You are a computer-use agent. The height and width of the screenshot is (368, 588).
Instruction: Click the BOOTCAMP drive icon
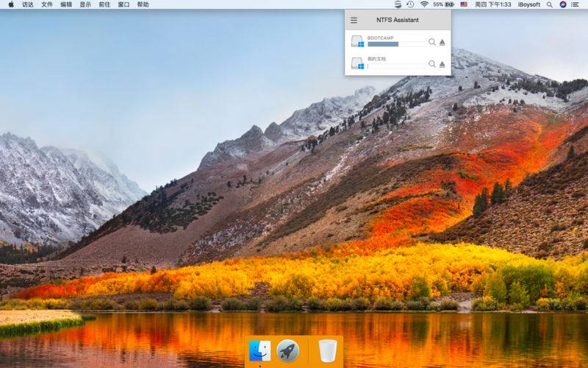[x=357, y=41]
